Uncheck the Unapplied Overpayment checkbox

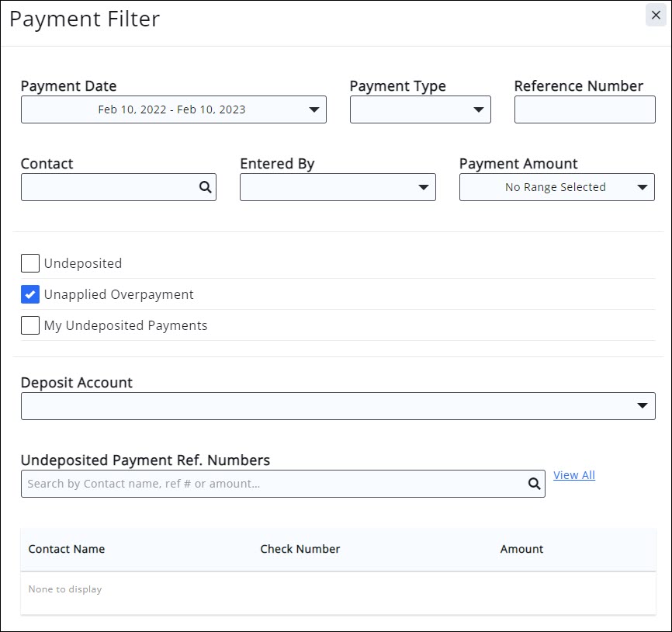pyautogui.click(x=29, y=294)
